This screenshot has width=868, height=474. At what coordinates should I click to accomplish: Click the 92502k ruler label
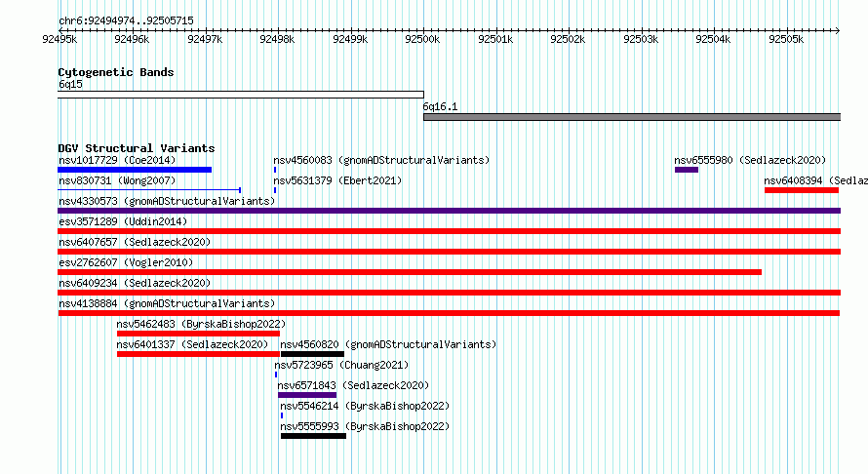(568, 39)
